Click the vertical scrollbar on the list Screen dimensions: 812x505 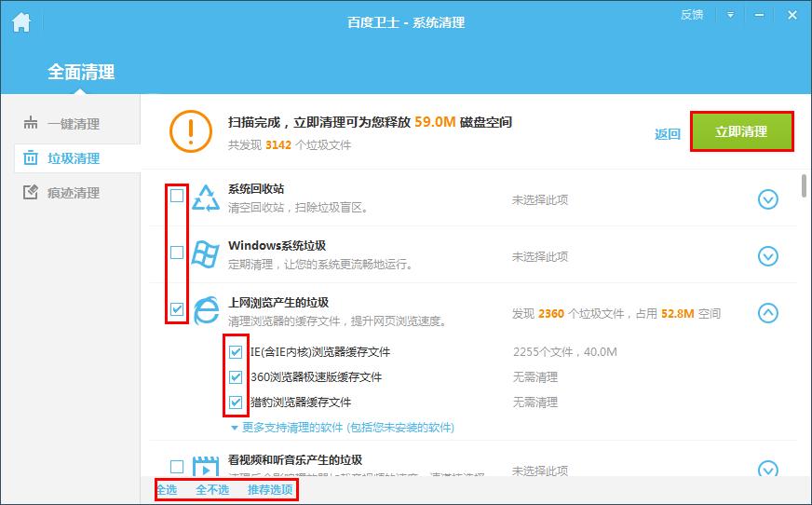pyautogui.click(x=804, y=186)
